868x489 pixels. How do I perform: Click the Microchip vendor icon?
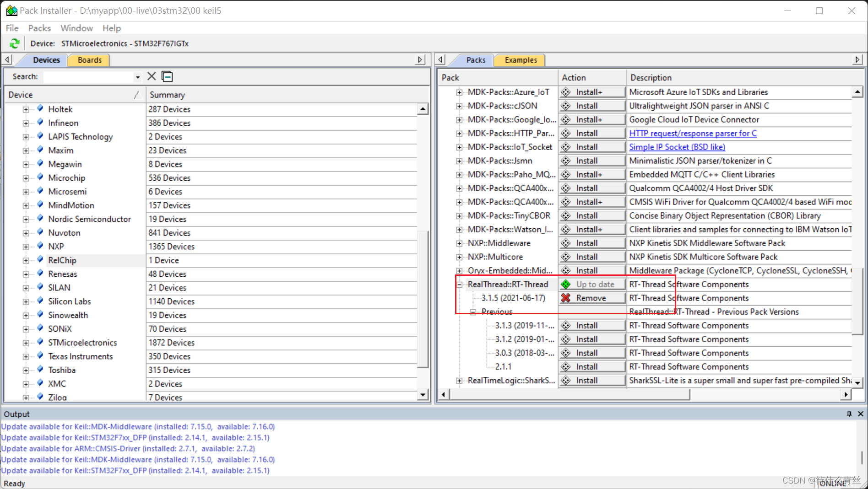click(x=40, y=177)
